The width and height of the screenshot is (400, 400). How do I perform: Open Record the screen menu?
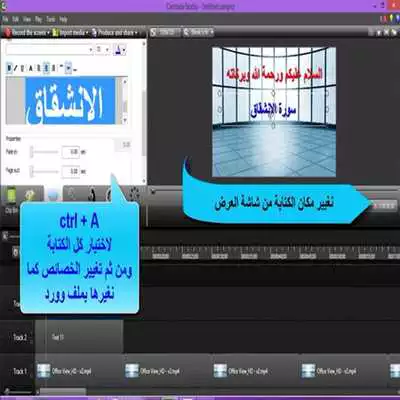click(27, 33)
